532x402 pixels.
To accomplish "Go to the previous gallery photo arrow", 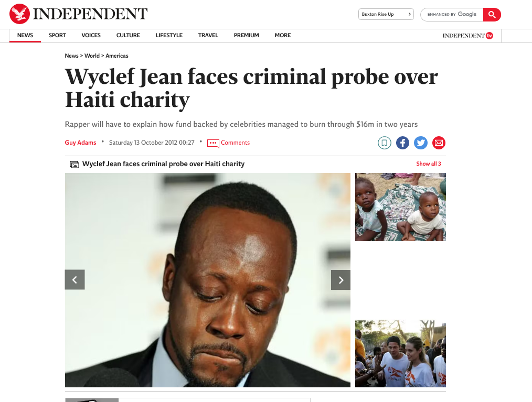I will tap(75, 280).
